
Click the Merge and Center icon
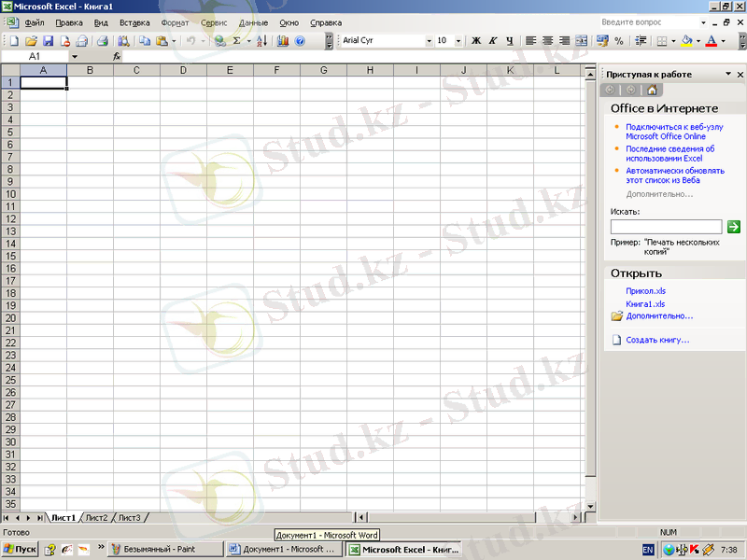click(582, 41)
